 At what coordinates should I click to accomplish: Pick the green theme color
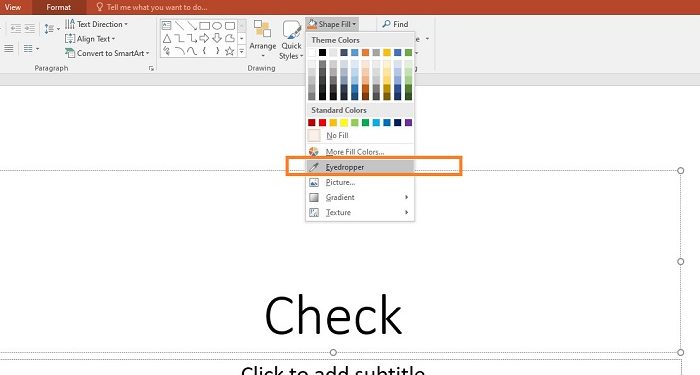(408, 53)
